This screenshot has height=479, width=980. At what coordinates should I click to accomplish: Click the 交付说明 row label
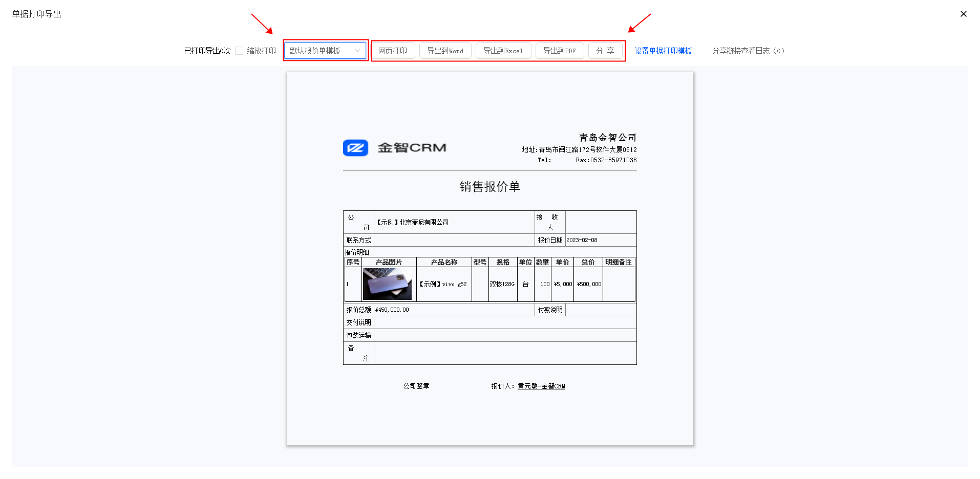tap(358, 322)
